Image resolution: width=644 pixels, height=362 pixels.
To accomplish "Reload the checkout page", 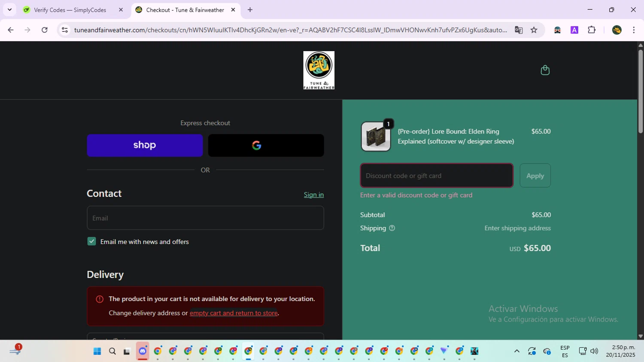I will 45,30.
